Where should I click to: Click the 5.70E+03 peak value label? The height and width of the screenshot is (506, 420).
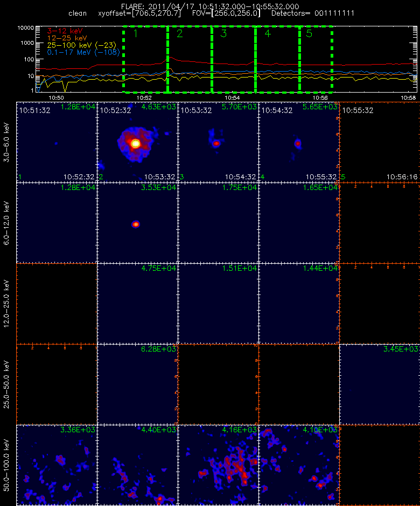coord(240,107)
